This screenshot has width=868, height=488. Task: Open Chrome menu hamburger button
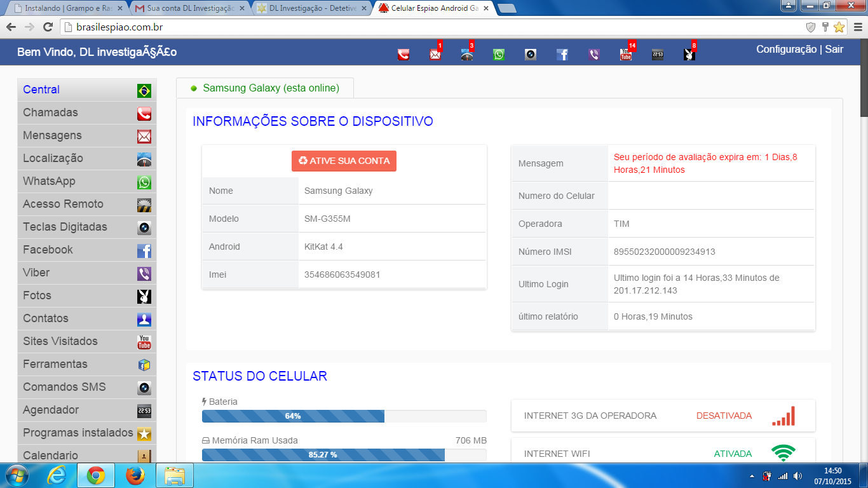857,27
